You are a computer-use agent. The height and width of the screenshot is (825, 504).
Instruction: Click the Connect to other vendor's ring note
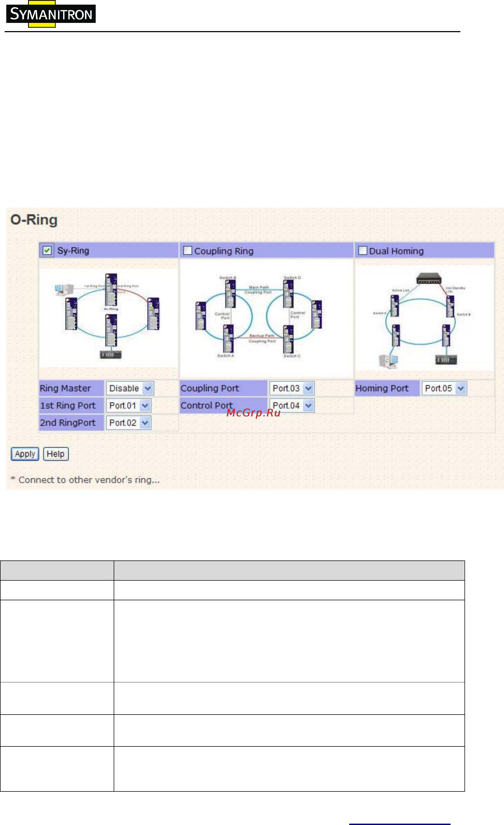[x=85, y=480]
